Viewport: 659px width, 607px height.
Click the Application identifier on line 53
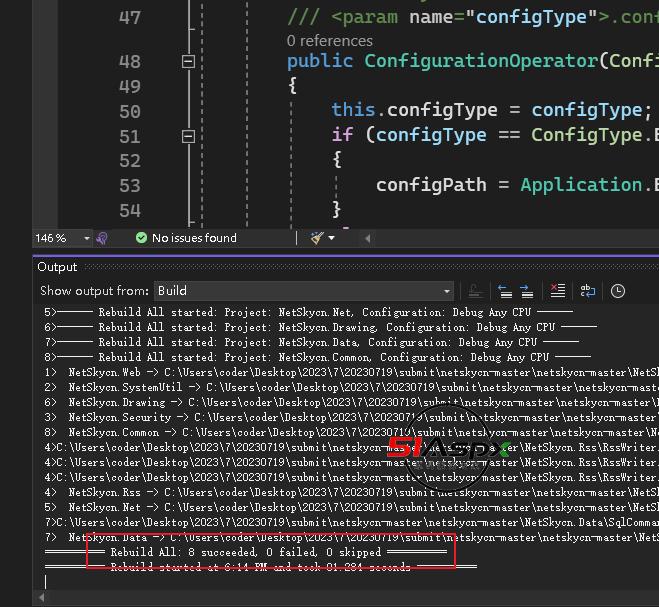click(582, 185)
